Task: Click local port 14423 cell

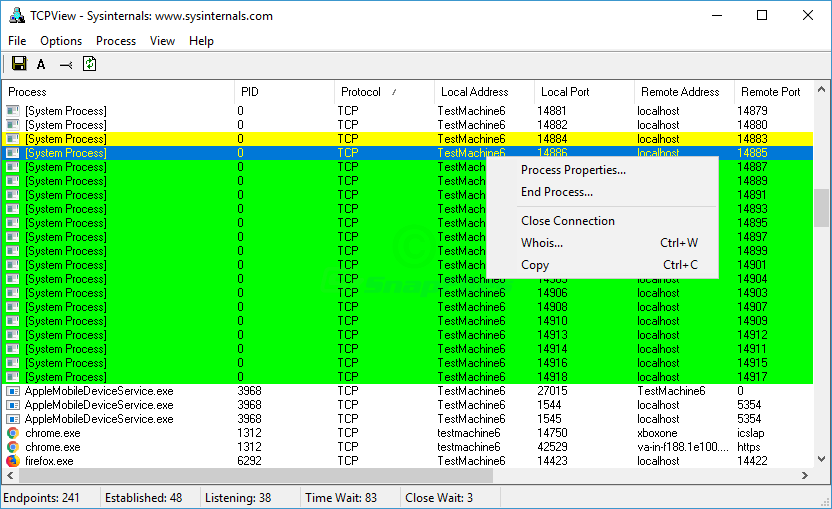Action: pos(552,461)
